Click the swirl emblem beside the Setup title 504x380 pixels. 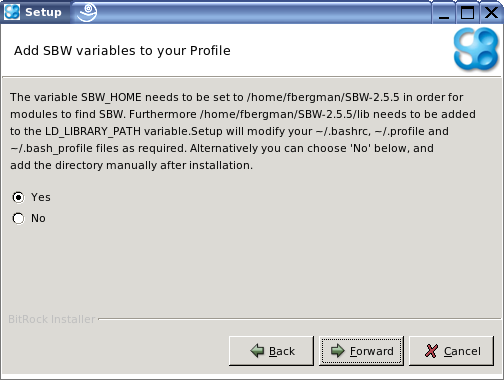[87, 12]
